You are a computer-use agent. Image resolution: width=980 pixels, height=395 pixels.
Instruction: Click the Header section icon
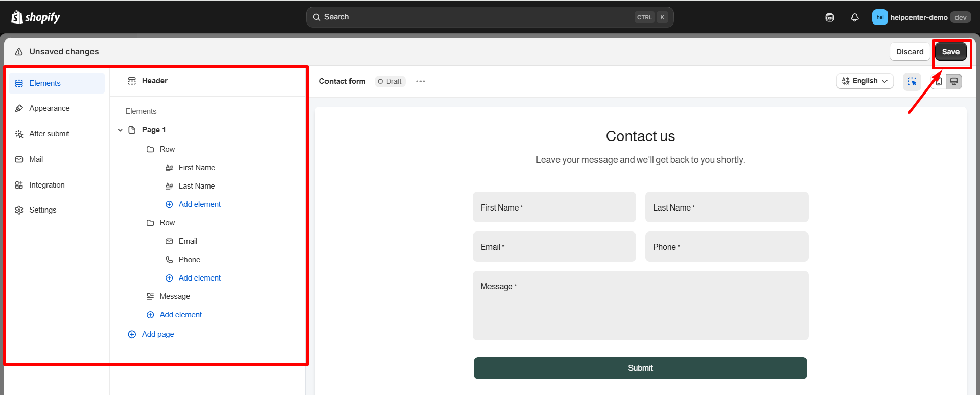(132, 81)
